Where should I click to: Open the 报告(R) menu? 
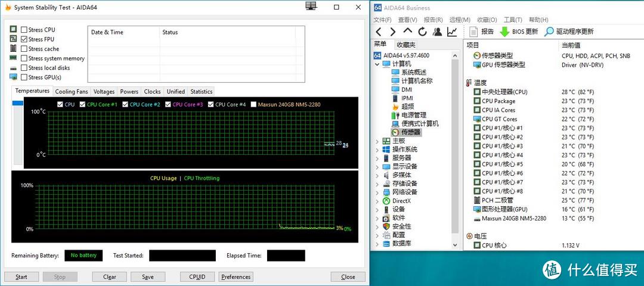(434, 20)
